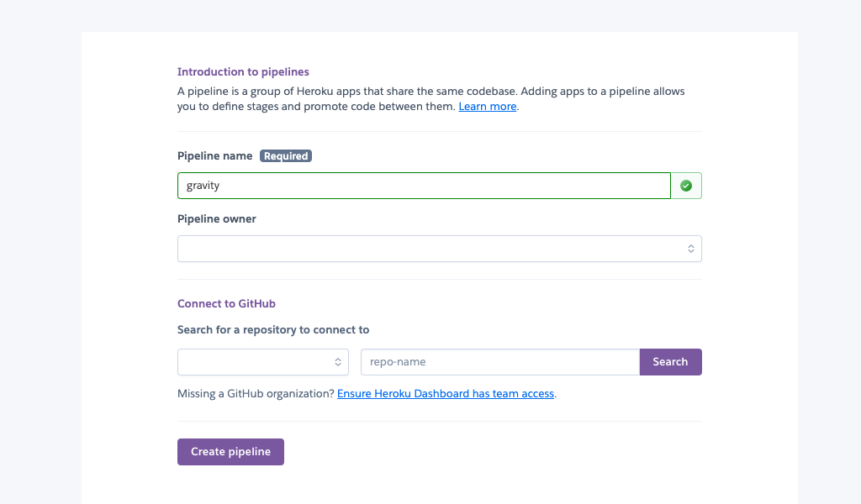Click the pipeline name field containing gravity
The height and width of the screenshot is (504, 861).
point(424,185)
